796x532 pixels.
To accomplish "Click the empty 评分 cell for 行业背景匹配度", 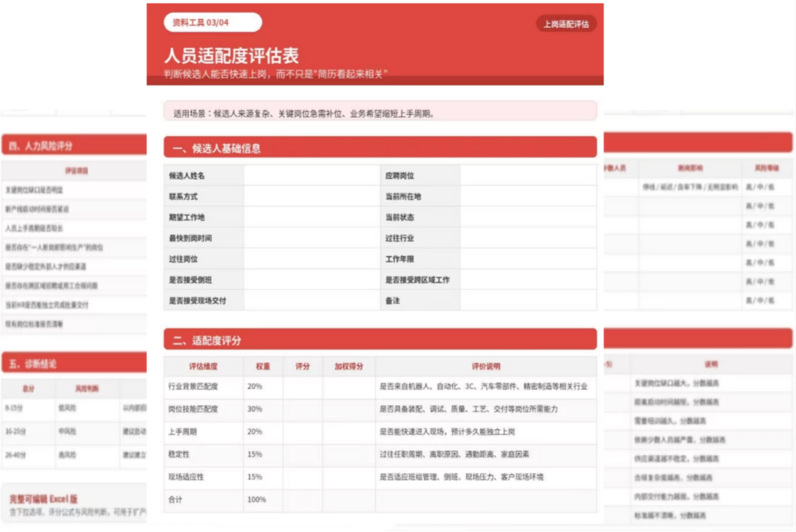I will point(303,387).
